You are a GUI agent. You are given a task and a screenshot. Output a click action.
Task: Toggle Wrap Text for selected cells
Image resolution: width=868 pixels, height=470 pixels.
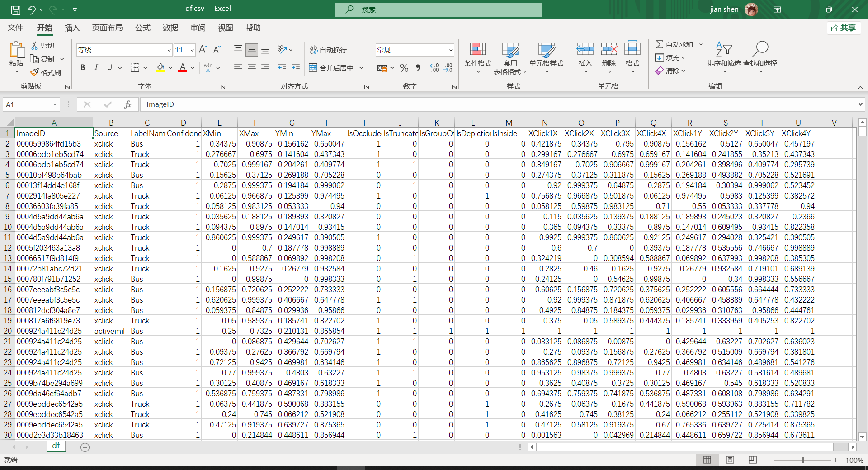(x=328, y=50)
